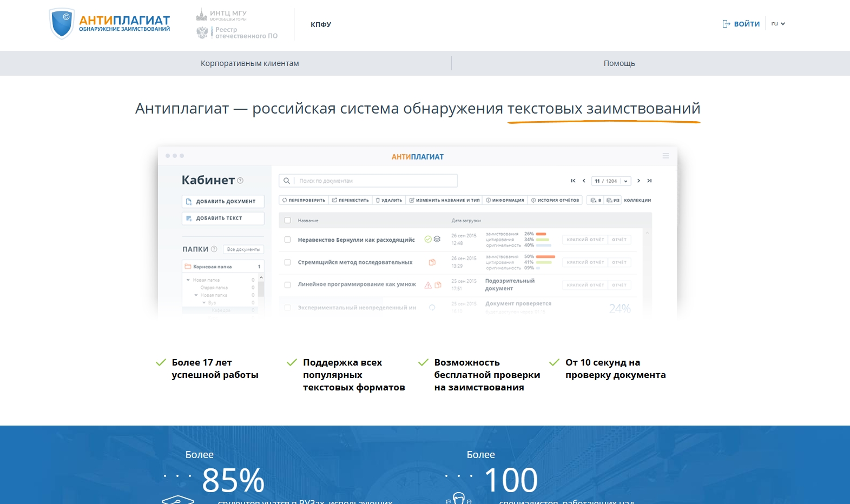The width and height of the screenshot is (850, 504).
Task: Click the help icon next to ПАПКИ
Action: [214, 249]
